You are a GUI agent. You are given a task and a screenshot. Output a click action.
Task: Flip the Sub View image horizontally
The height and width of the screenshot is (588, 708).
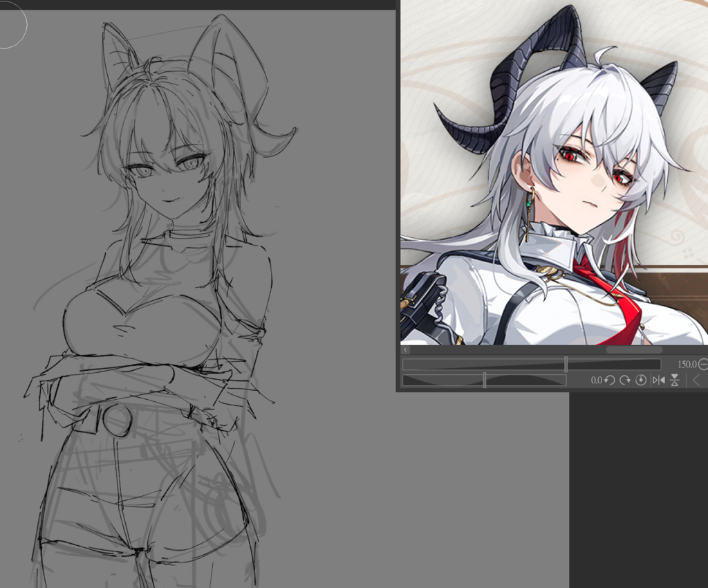[x=659, y=380]
